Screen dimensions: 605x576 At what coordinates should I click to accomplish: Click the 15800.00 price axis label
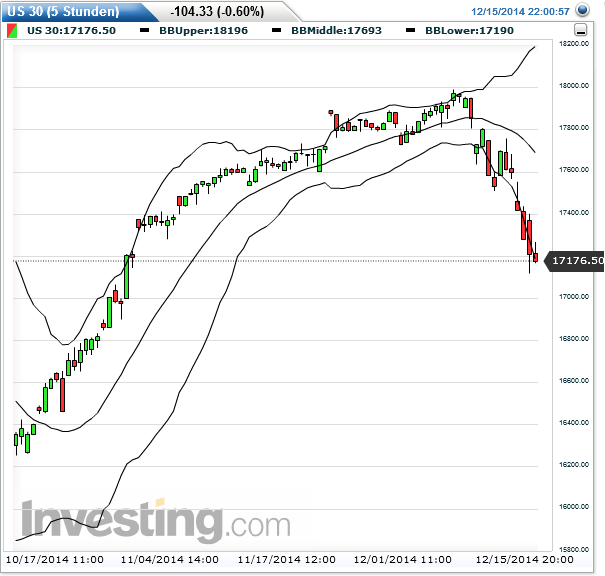(x=574, y=549)
